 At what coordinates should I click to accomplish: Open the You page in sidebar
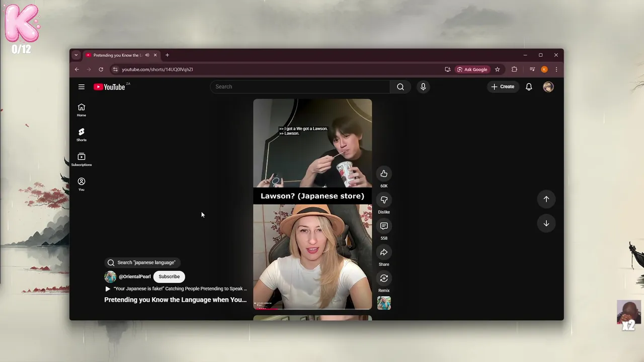[82, 184]
